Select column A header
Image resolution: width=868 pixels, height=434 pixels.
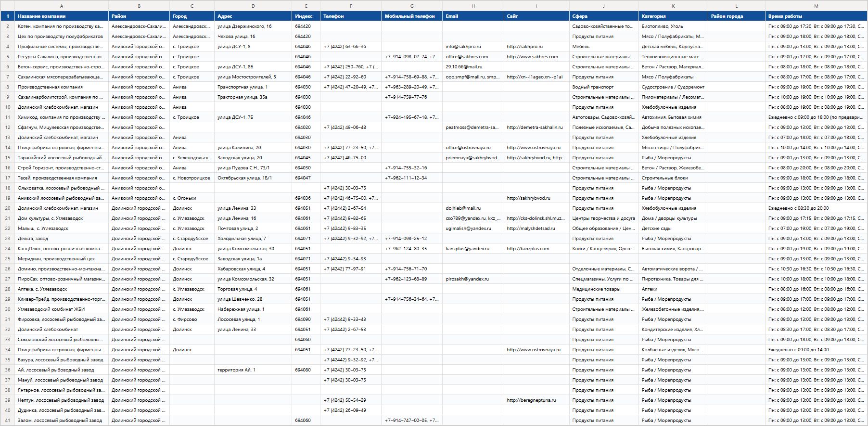62,6
